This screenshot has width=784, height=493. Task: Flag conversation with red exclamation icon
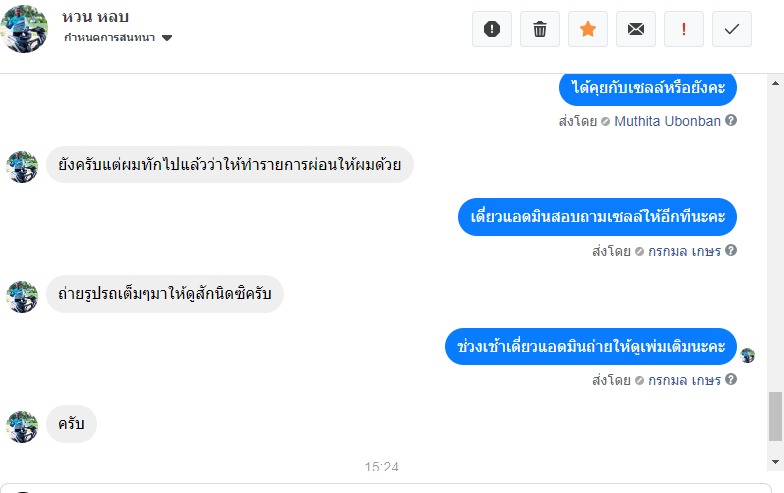click(684, 29)
